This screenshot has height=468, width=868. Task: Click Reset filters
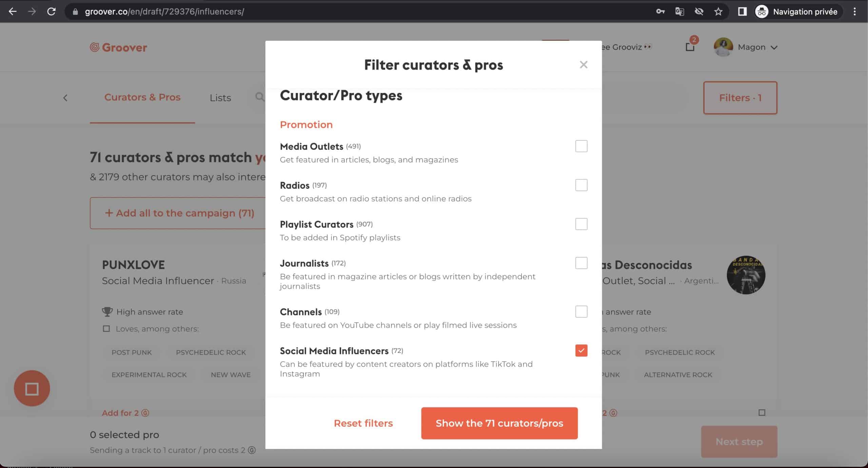click(x=363, y=423)
